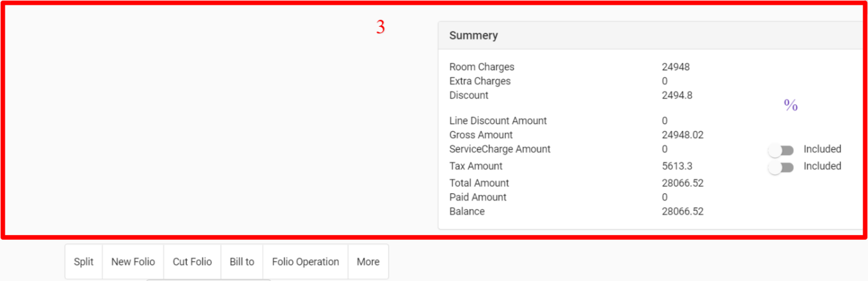Open the Folio Operation menu

(x=305, y=262)
